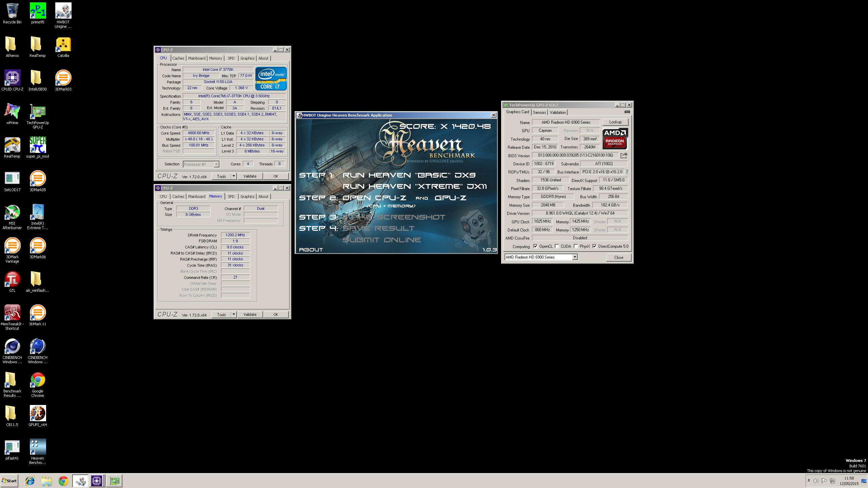This screenshot has height=488, width=868.
Task: Open the GTL desktop icon
Action: click(12, 282)
